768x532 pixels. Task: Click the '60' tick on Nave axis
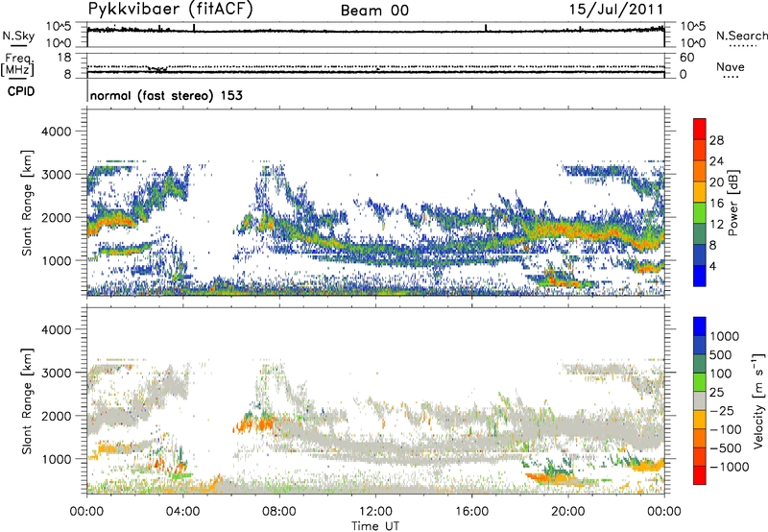coord(686,58)
